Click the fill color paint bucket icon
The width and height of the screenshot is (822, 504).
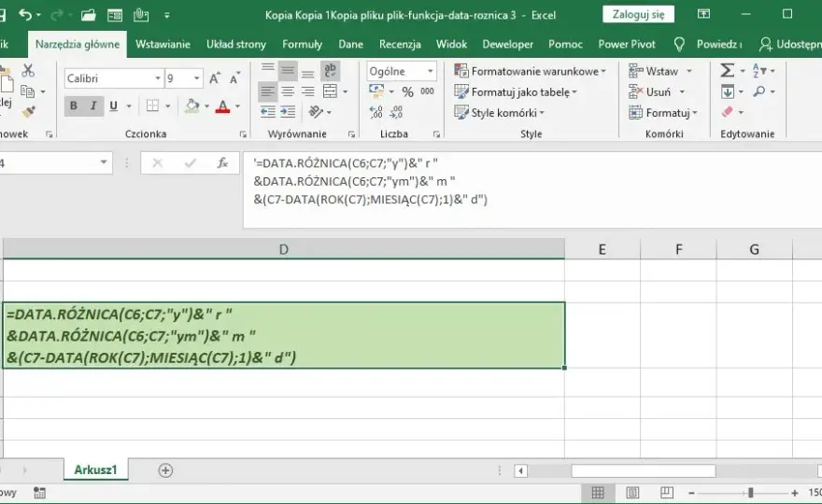192,105
